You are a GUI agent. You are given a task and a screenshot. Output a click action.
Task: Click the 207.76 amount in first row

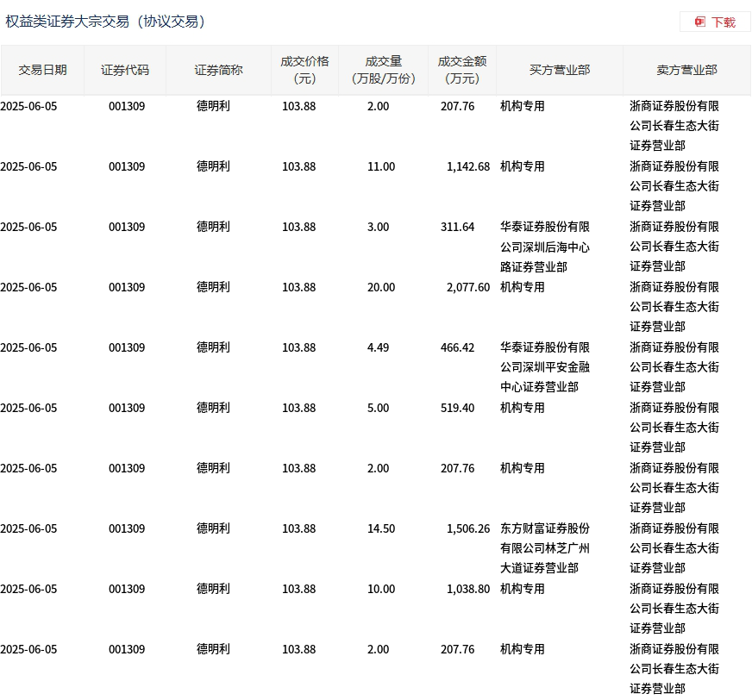[x=458, y=106]
